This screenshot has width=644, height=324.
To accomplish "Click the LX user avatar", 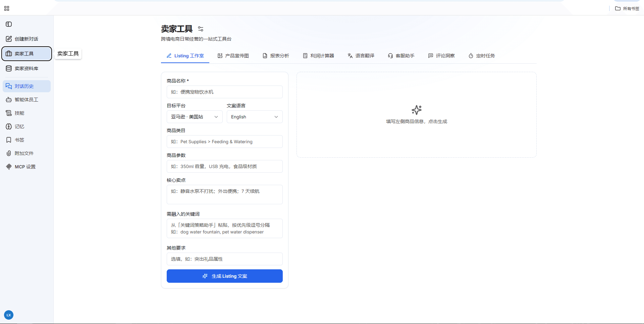I will 9,315.
